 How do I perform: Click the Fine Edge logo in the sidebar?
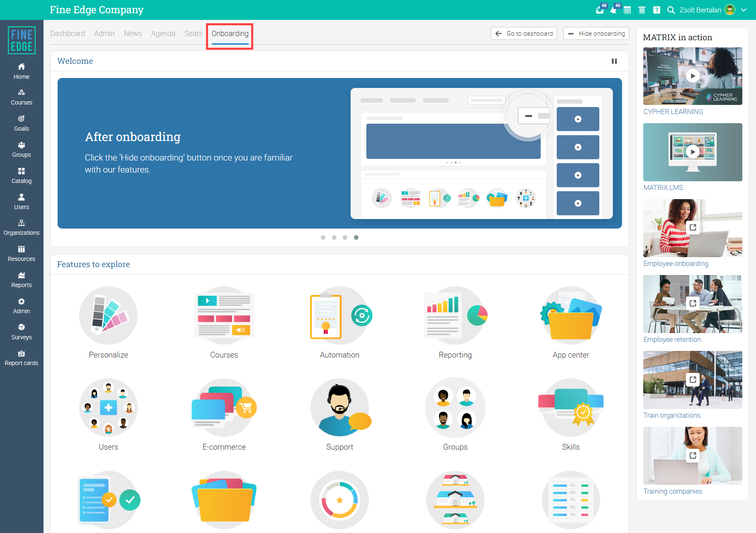(x=22, y=40)
